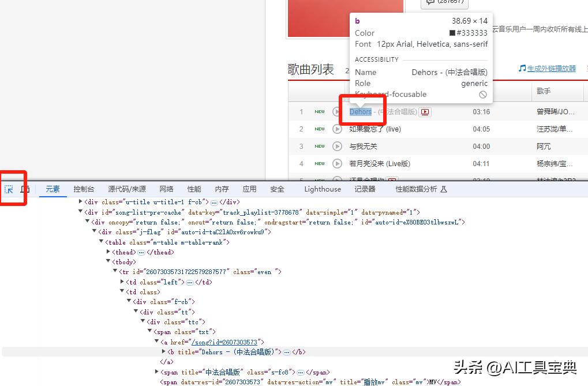Expand the td class left node
This screenshot has width=588, height=386.
[122, 282]
